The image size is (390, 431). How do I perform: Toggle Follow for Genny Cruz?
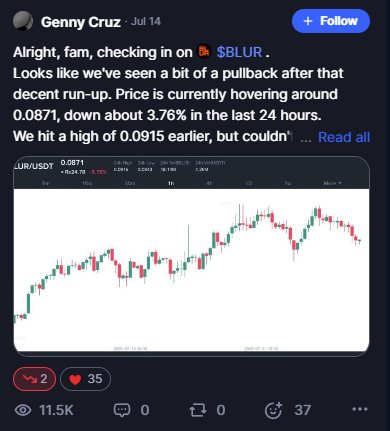click(331, 21)
